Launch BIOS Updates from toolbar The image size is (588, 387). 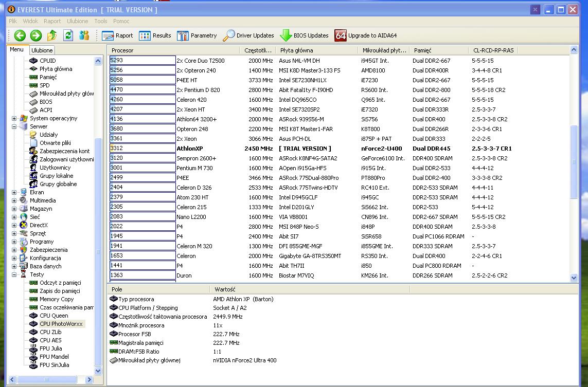[304, 35]
